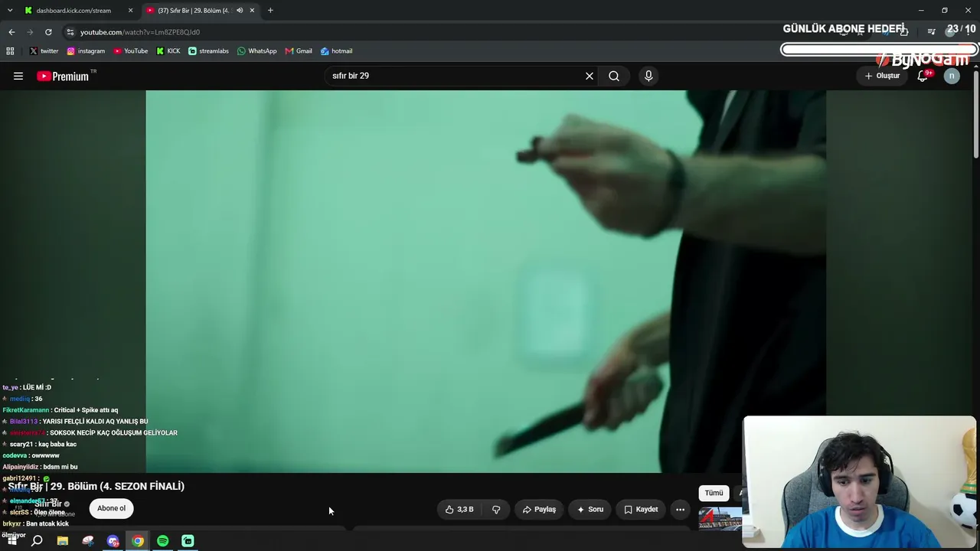This screenshot has width=980, height=551.
Task: Open the Discord taskbar icon
Action: click(x=113, y=541)
